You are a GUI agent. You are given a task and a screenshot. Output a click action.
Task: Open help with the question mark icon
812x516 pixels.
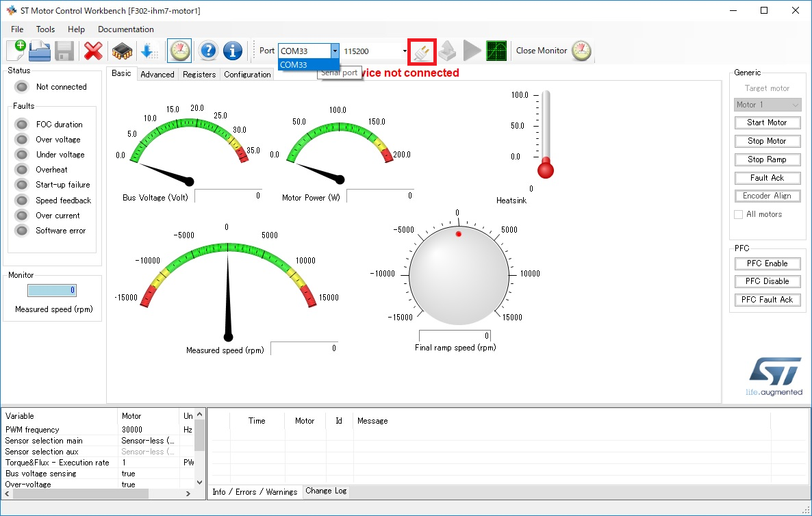pyautogui.click(x=208, y=51)
